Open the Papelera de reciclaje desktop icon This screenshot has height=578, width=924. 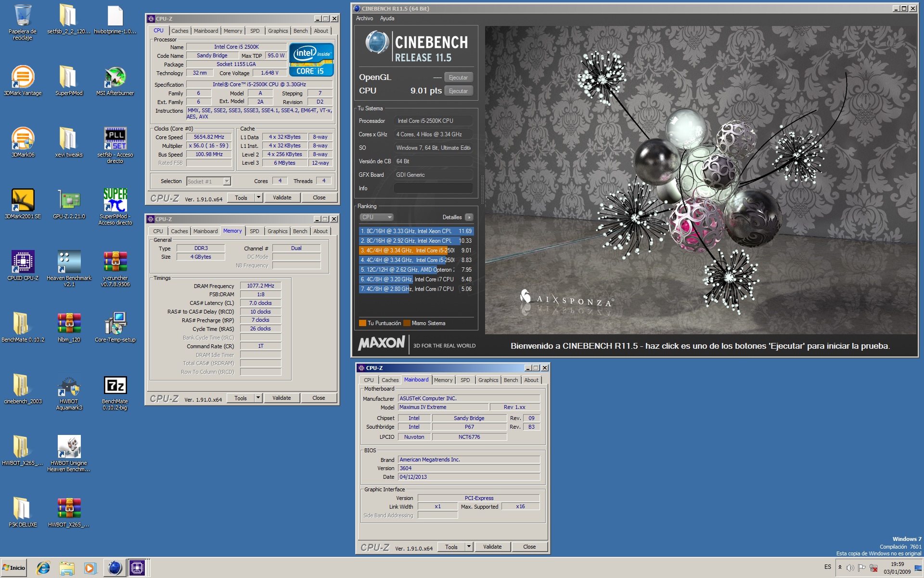[x=23, y=22]
